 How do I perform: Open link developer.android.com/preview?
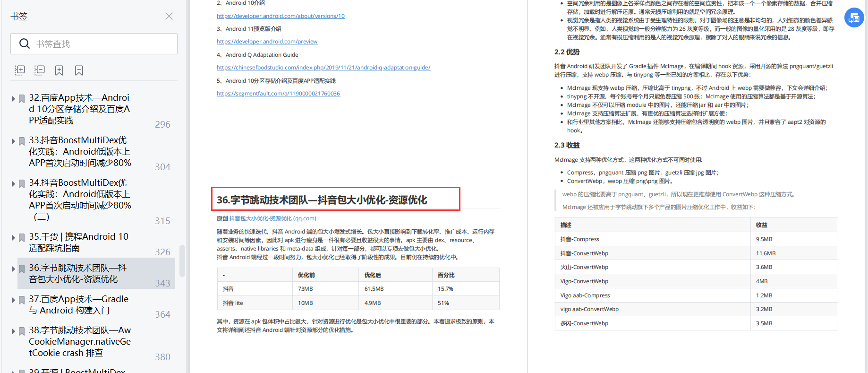(267, 42)
